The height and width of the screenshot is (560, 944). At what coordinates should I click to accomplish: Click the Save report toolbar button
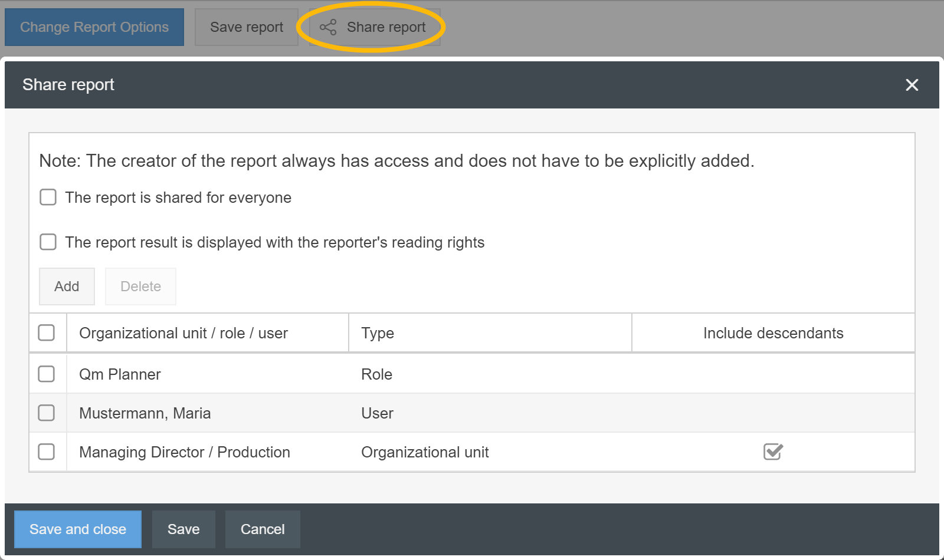coord(247,27)
